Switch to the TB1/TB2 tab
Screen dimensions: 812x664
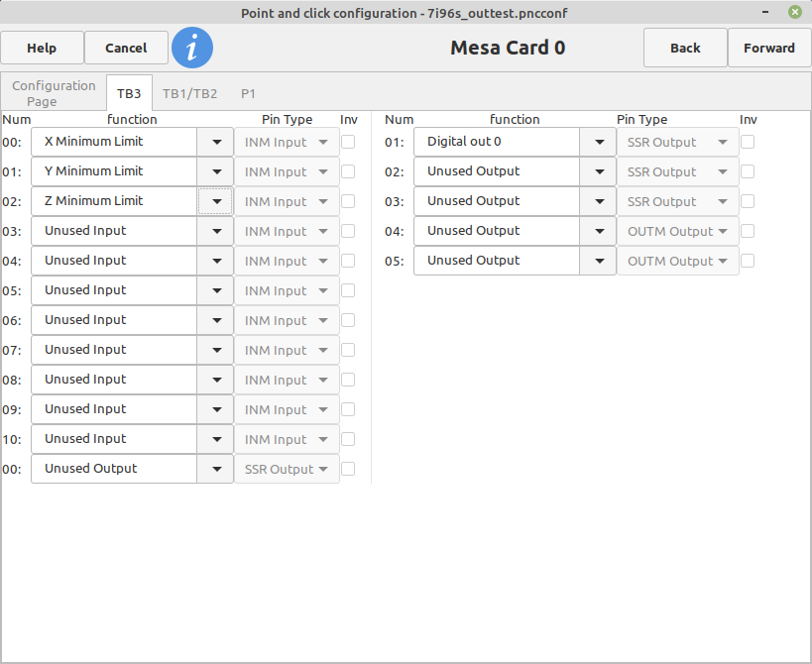189,94
